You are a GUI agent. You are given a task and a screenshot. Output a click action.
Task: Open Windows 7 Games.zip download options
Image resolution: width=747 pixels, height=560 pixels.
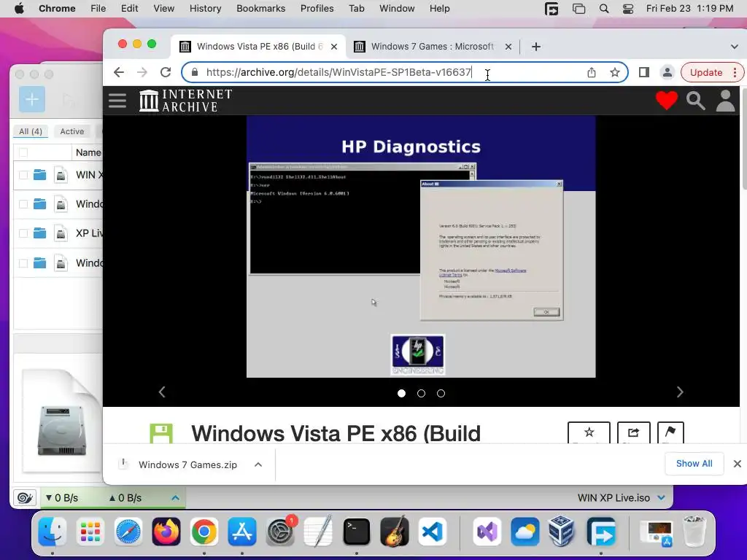pyautogui.click(x=258, y=464)
